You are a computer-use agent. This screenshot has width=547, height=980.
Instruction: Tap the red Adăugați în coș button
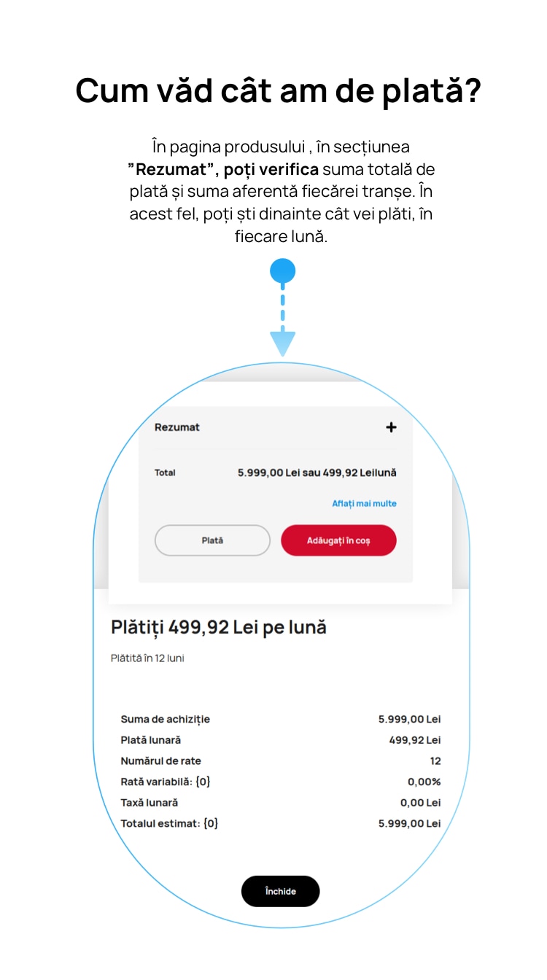(x=338, y=540)
